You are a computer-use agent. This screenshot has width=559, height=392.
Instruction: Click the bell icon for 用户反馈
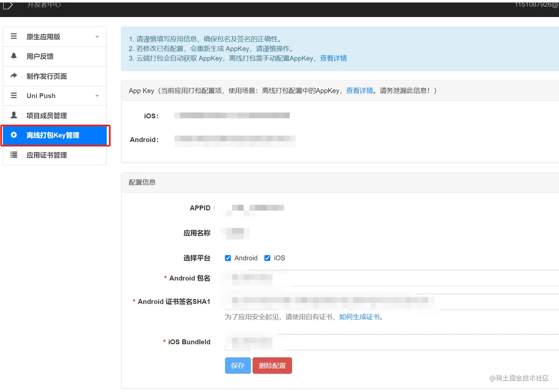[14, 56]
